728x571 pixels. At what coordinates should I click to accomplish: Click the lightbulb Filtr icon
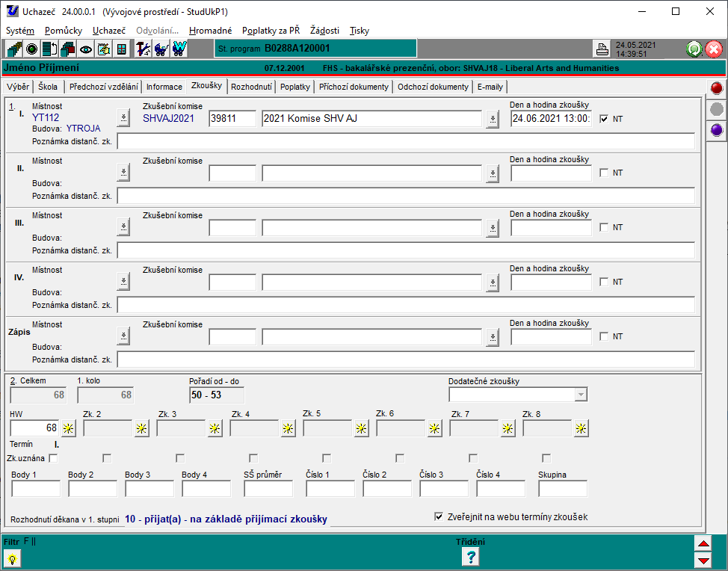coord(13,558)
